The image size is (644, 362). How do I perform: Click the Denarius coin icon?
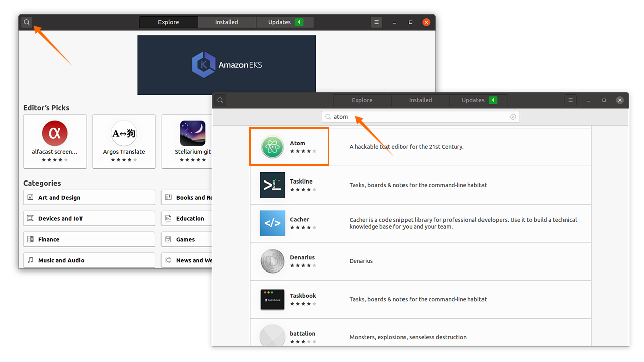[272, 261]
